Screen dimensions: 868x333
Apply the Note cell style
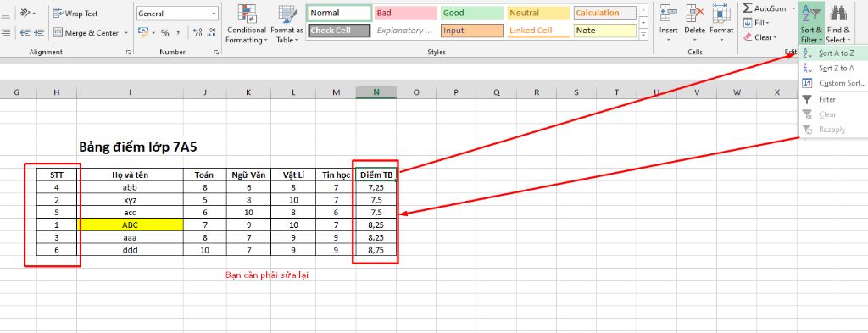(x=605, y=31)
